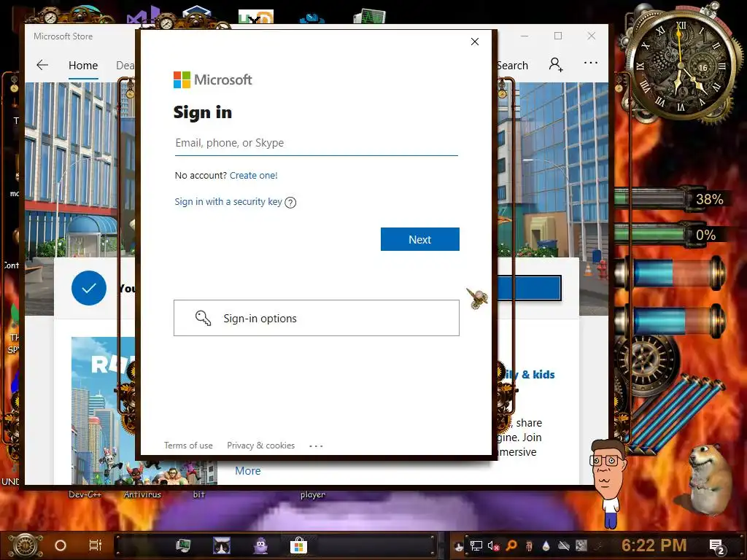This screenshot has width=747, height=560.
Task: Open Task View on taskbar
Action: click(x=96, y=545)
